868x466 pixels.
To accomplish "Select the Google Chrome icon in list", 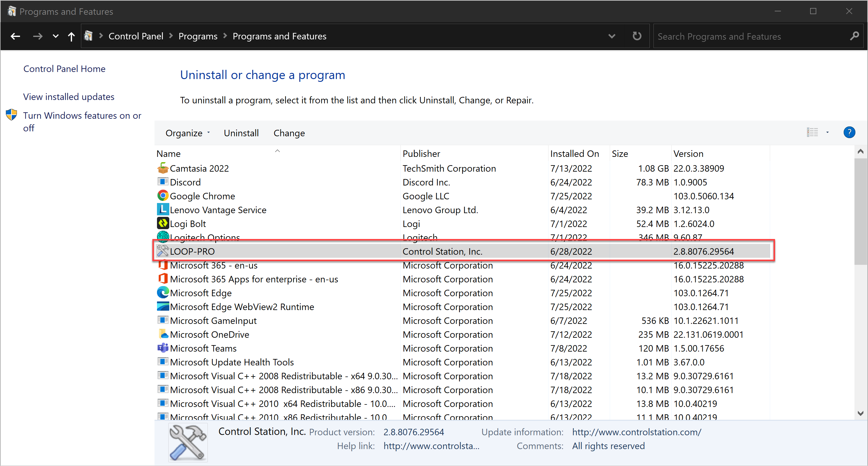I will tap(163, 196).
